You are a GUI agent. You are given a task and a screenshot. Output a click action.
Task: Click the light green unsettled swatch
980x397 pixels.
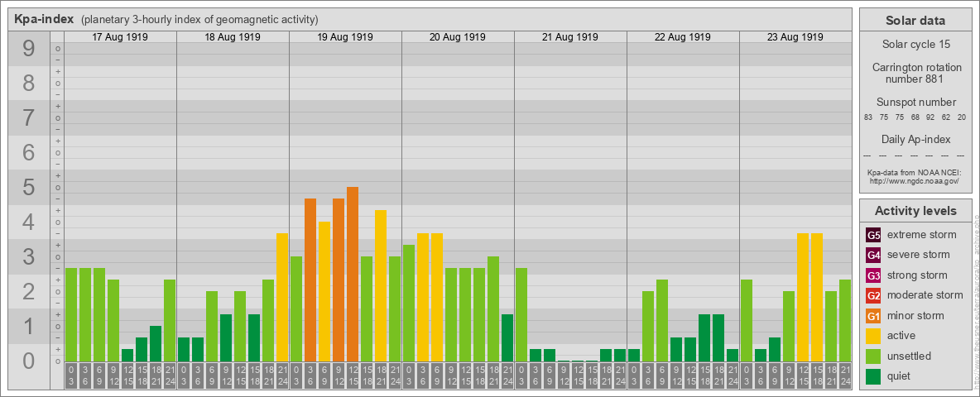point(873,356)
